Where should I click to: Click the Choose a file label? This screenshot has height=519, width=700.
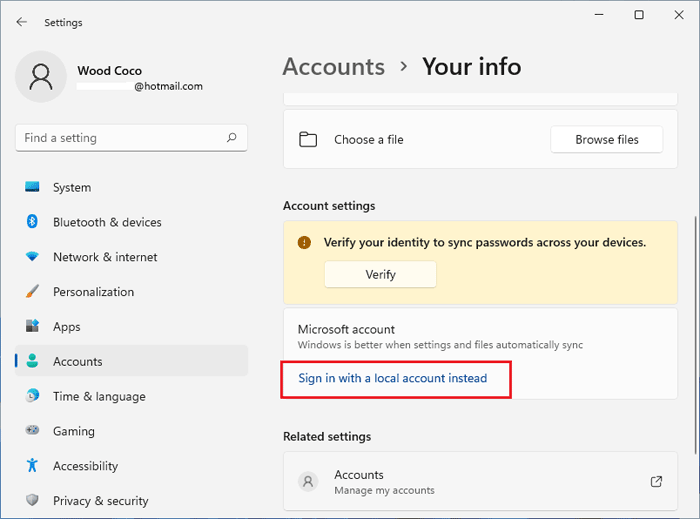[369, 140]
